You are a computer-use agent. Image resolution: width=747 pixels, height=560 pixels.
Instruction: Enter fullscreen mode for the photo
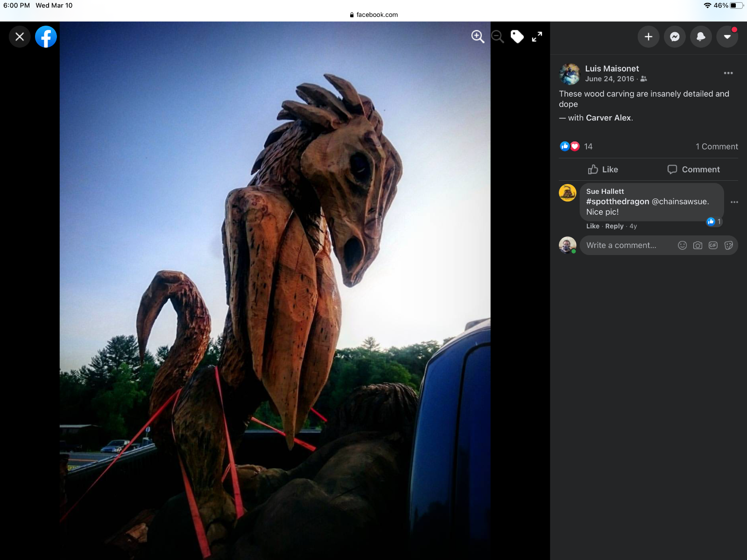(x=537, y=36)
